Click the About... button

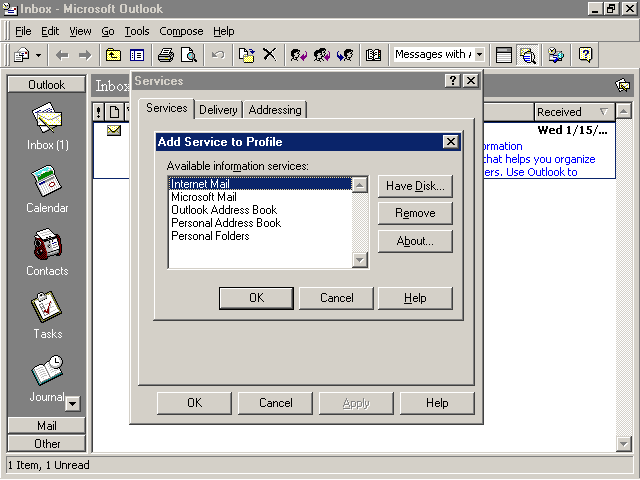[415, 241]
